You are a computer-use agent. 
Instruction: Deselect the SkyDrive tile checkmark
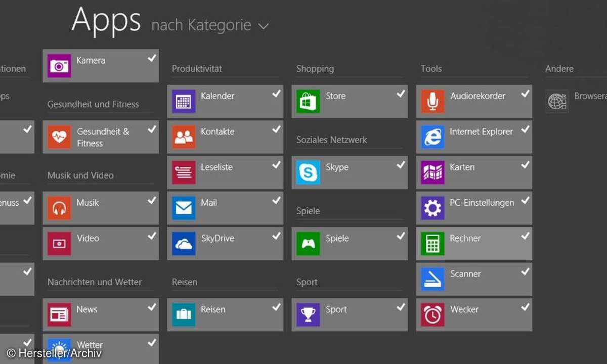click(x=276, y=236)
